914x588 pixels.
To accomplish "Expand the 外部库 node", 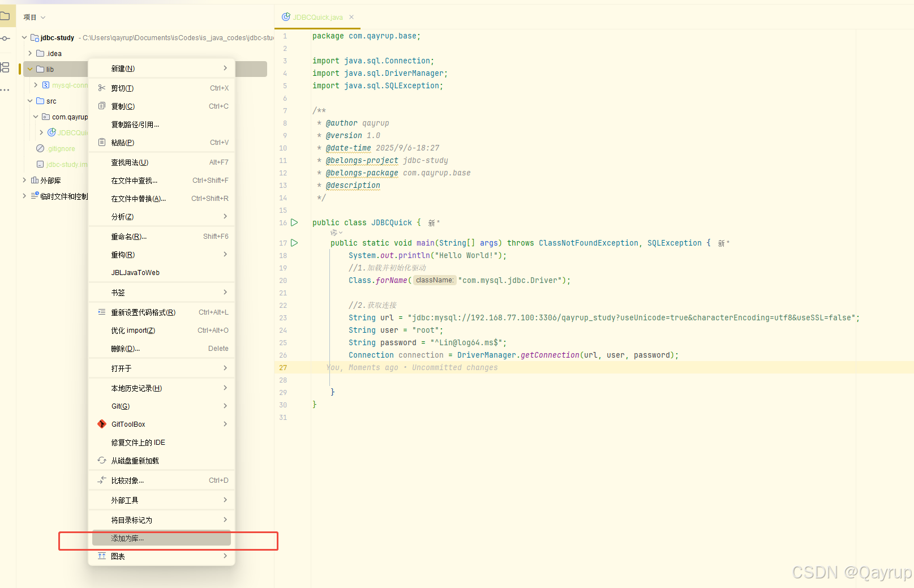I will 24,180.
